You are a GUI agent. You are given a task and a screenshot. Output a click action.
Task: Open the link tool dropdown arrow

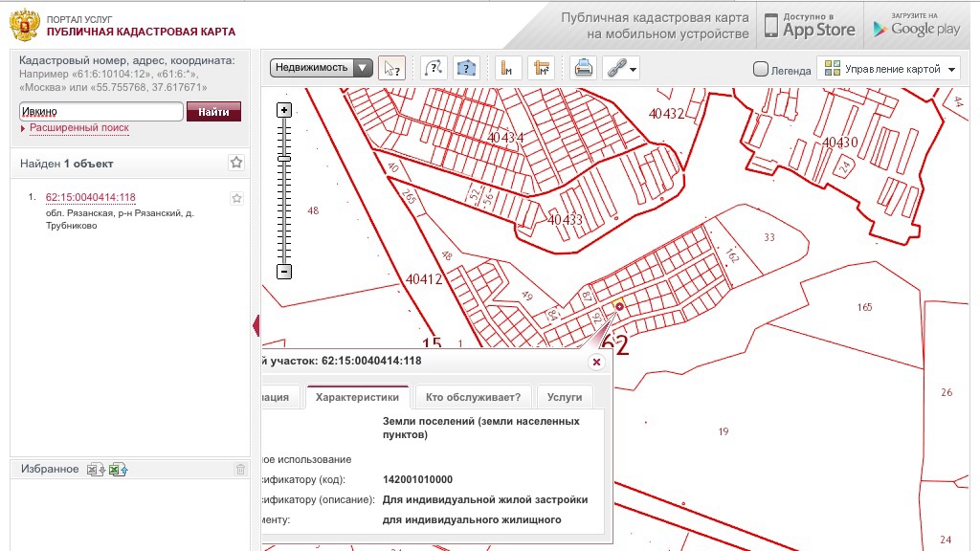tap(633, 69)
